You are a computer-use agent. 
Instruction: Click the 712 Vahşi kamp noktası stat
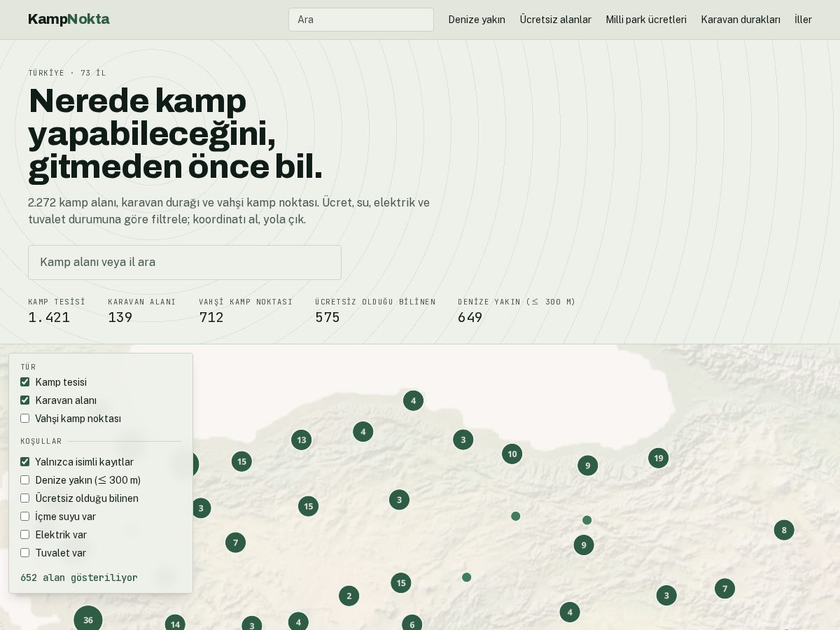(246, 311)
